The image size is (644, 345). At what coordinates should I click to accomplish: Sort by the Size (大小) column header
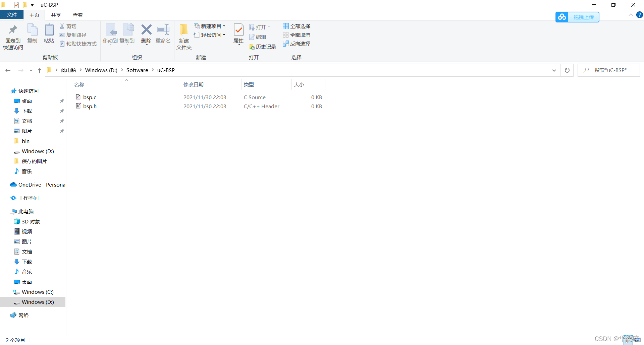click(309, 84)
